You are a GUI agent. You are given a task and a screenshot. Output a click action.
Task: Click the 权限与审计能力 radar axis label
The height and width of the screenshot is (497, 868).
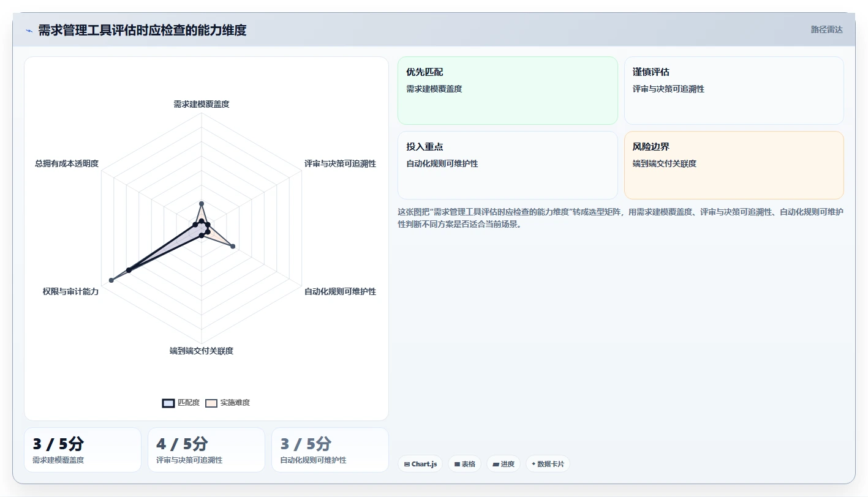70,291
